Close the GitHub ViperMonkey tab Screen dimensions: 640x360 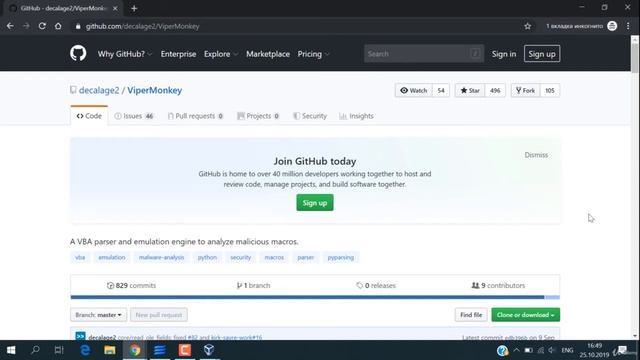(115, 8)
